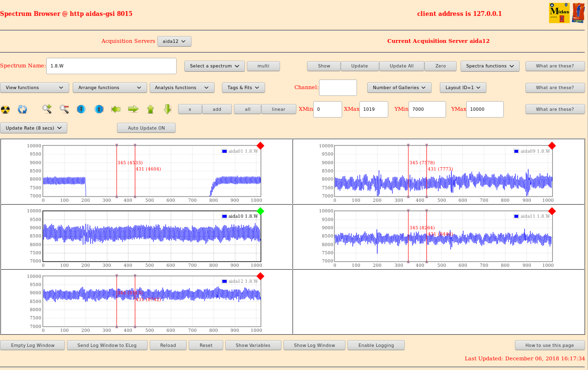The width and height of the screenshot is (588, 370).
Task: Zoom out with the minus magnifier
Action: pyautogui.click(x=64, y=109)
